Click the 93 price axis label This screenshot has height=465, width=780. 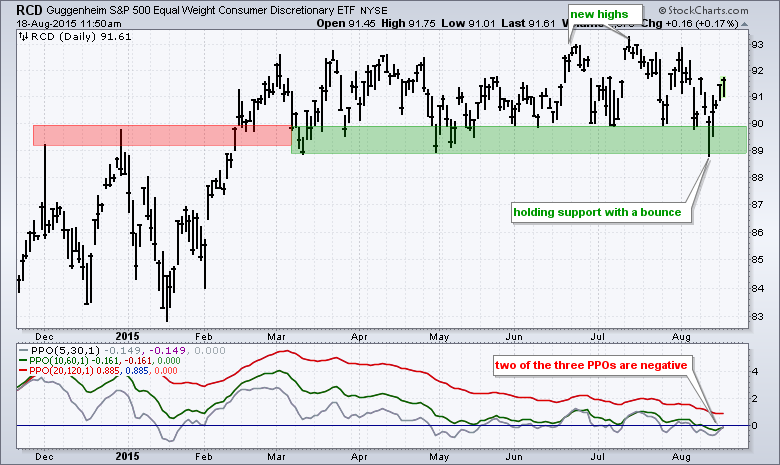(x=757, y=45)
